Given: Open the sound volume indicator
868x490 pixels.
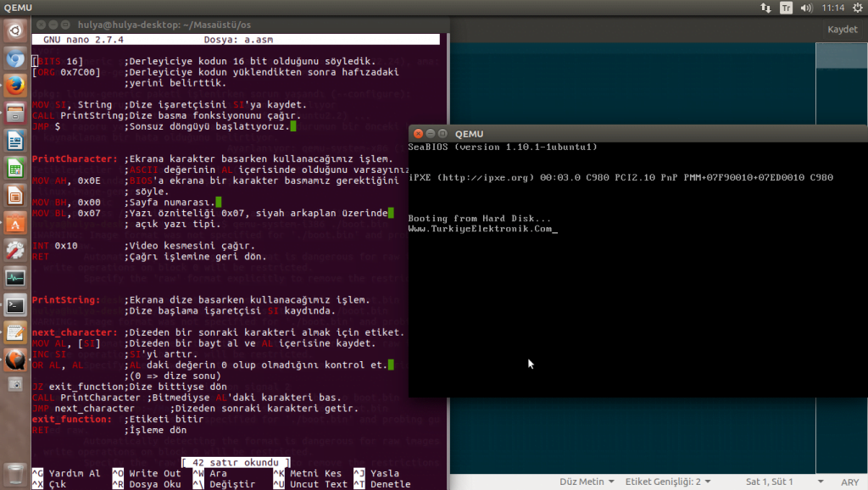Looking at the screenshot, I should (806, 8).
